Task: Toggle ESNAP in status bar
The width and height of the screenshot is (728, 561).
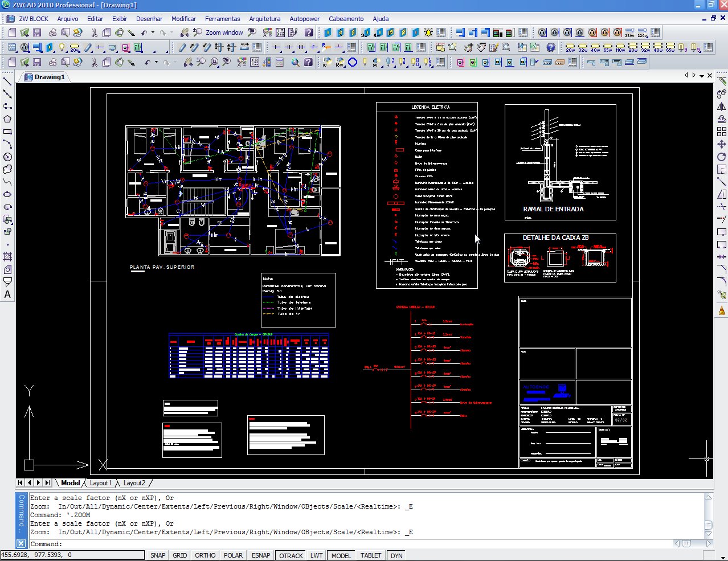Action: coord(261,555)
